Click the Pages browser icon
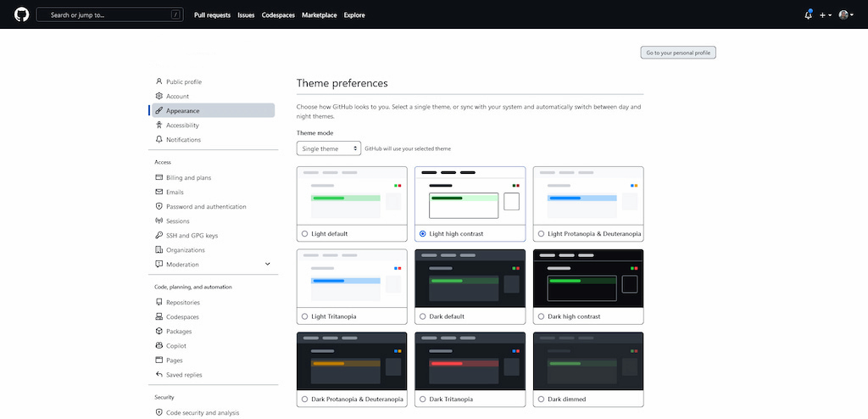This screenshot has height=419, width=868. pyautogui.click(x=159, y=360)
